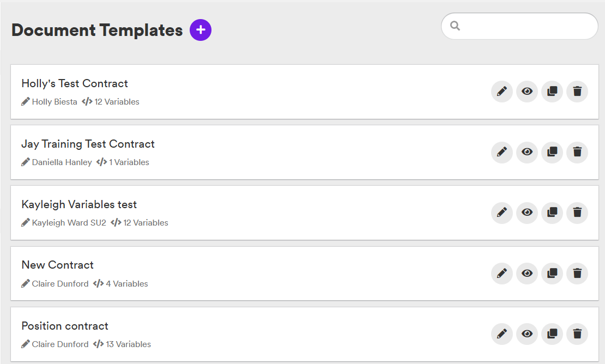This screenshot has width=605, height=364.
Task: Preview the Kayleigh Variables test template
Action: 527,213
